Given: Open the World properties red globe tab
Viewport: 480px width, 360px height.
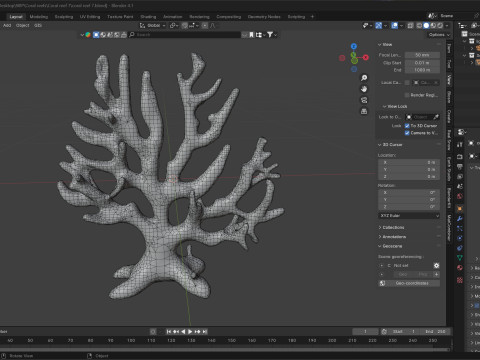Looking at the screenshot, I should pyautogui.click(x=460, y=196).
